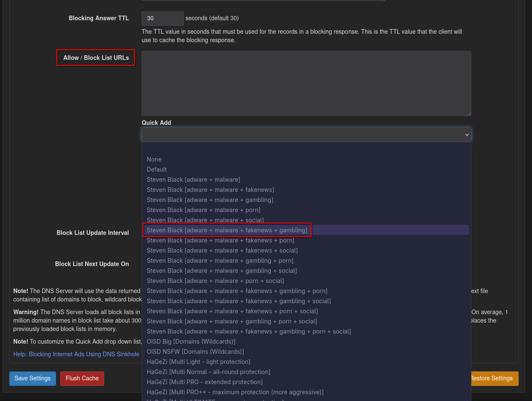Viewport: 532px width, 401px height.
Task: Pick HaGeZi Multi Normal all-round protection
Action: (x=306, y=372)
